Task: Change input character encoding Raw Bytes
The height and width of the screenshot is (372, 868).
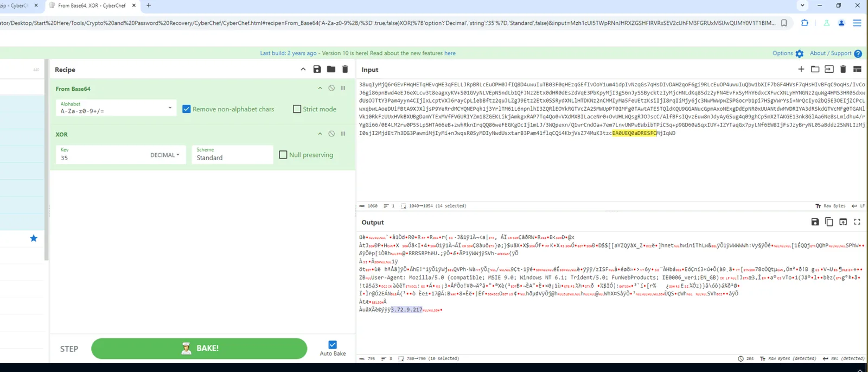Action: tap(831, 206)
